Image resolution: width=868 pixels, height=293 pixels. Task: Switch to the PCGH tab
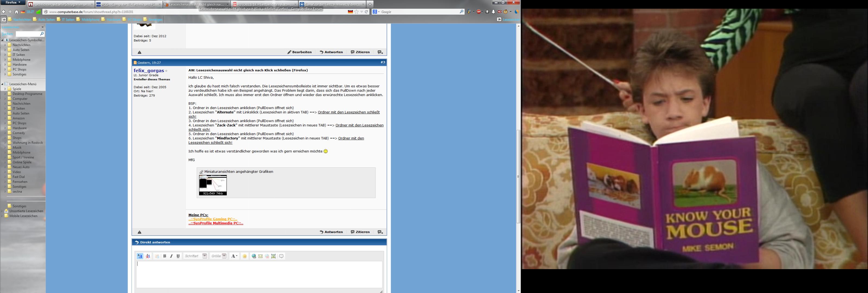(x=128, y=4)
